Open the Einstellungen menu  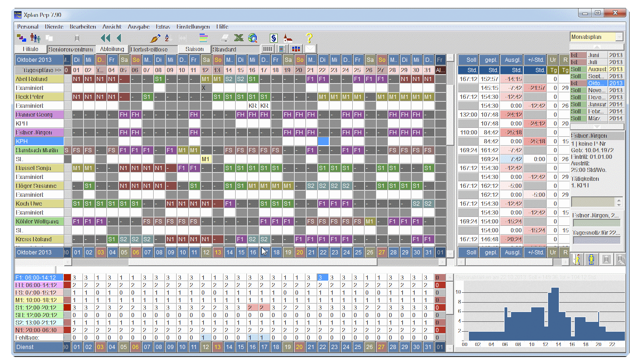[193, 27]
